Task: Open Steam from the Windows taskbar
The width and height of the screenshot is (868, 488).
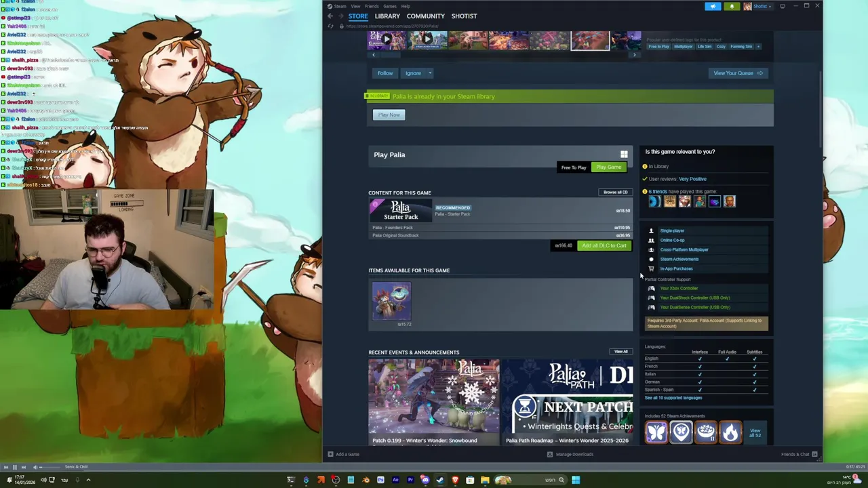Action: (x=440, y=480)
